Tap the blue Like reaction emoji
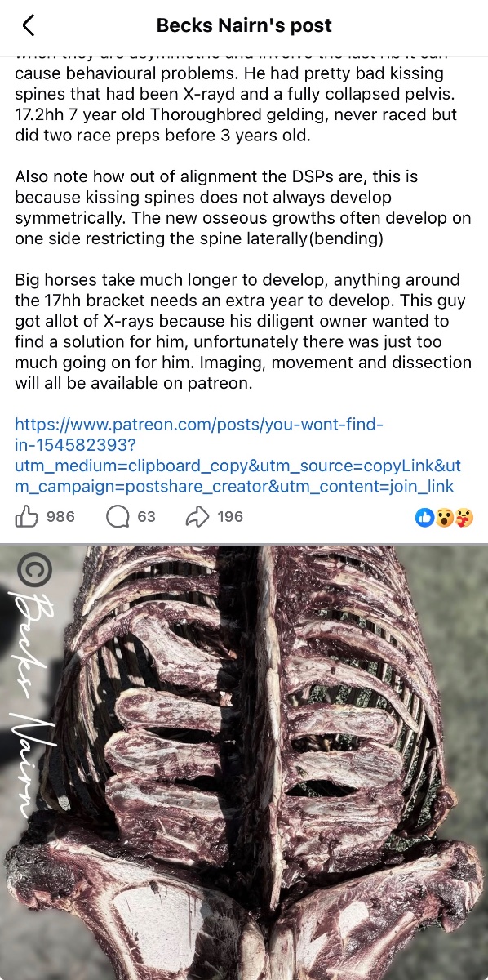 click(x=425, y=517)
